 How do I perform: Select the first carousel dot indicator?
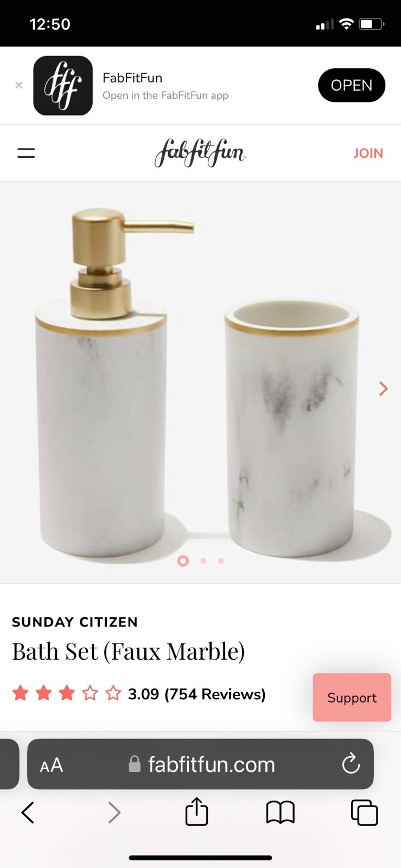tap(183, 561)
